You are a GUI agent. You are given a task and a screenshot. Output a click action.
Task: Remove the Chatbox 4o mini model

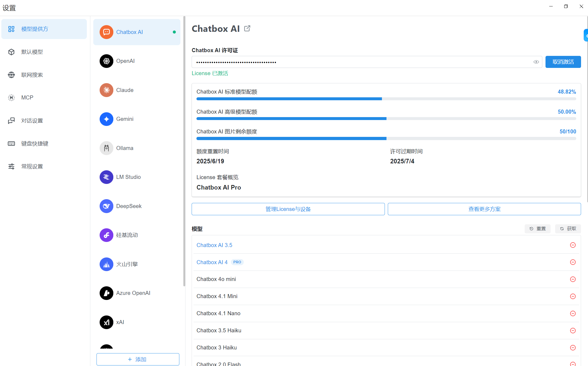click(572, 279)
